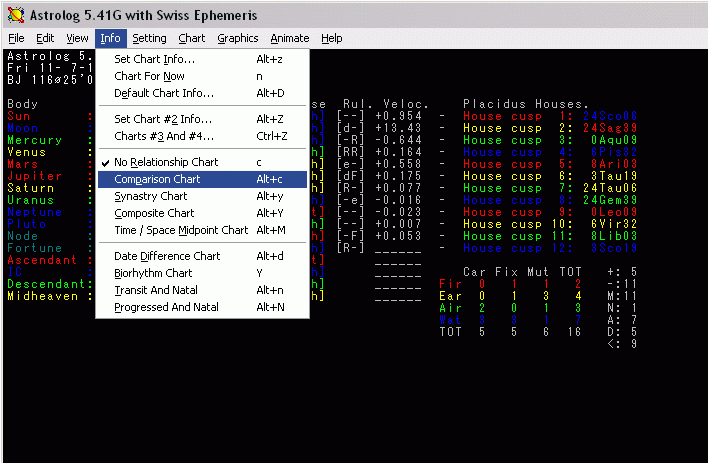
Task: Click House cusp 3 value 0Aqu09
Action: click(614, 140)
